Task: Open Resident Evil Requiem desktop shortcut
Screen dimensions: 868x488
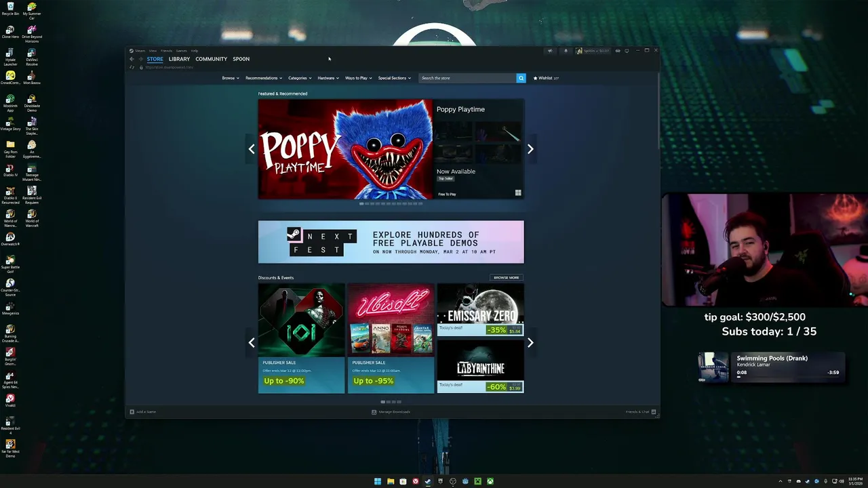Action: point(31,195)
